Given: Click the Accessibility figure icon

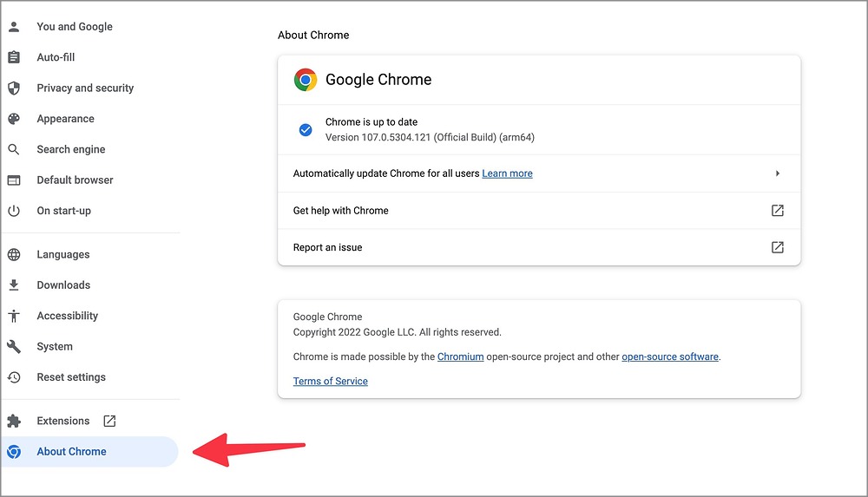Looking at the screenshot, I should point(14,316).
